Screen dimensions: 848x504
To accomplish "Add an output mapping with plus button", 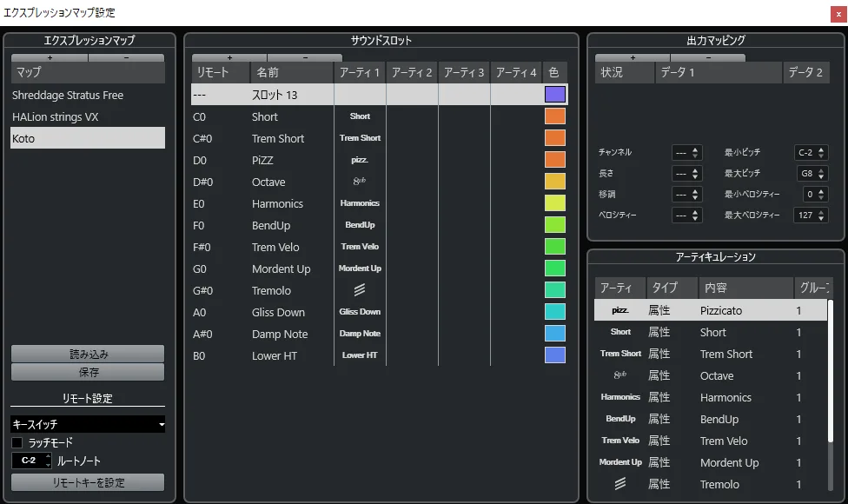I will (632, 57).
